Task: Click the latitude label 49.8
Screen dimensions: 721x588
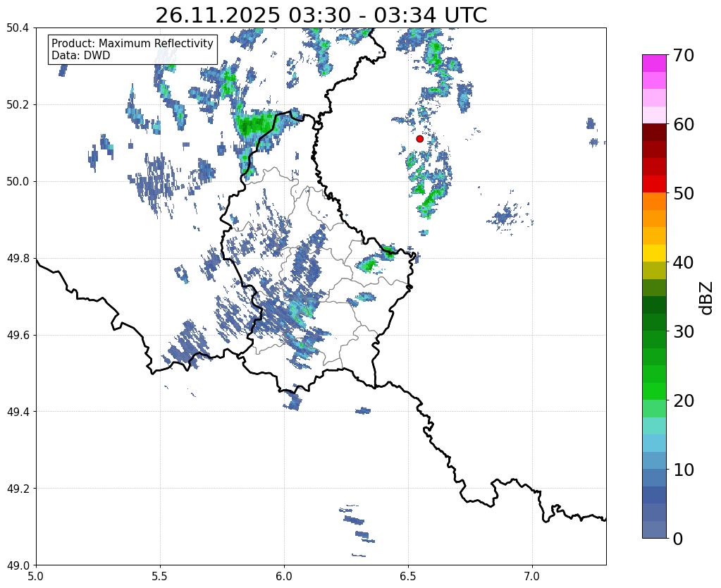Action: [18, 259]
